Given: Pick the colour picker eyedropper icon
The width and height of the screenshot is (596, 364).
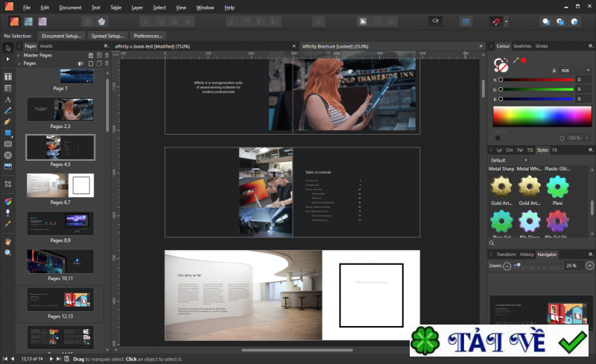Looking at the screenshot, I should click(515, 60).
